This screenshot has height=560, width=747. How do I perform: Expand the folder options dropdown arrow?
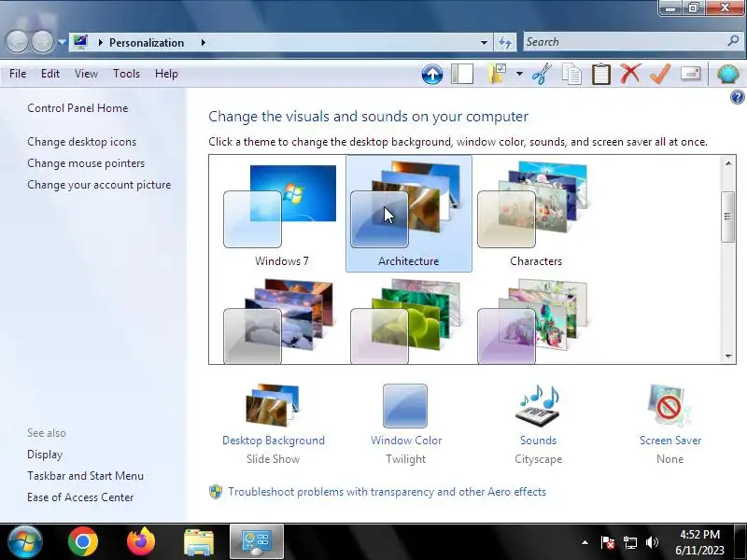coord(519,74)
